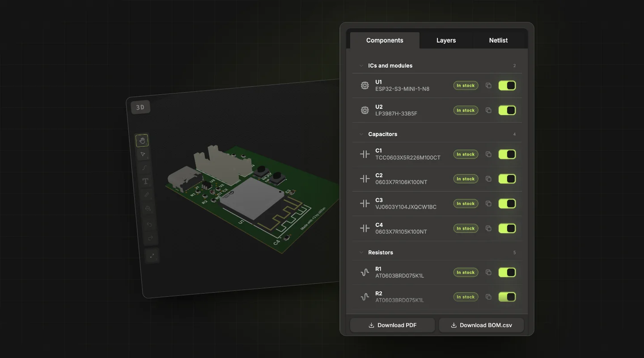Screen dimensions: 644x358
Task: Click the Download BOM.csv button
Action: click(481, 325)
